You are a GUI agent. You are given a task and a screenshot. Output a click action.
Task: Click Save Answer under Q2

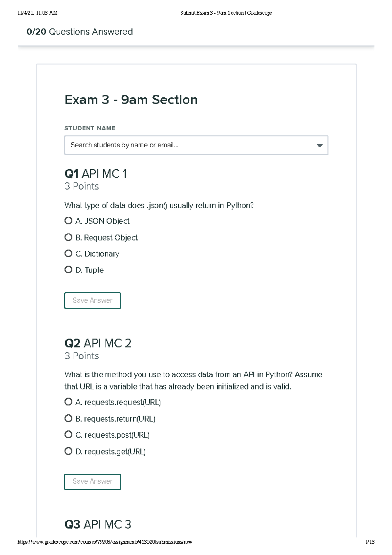[92, 481]
